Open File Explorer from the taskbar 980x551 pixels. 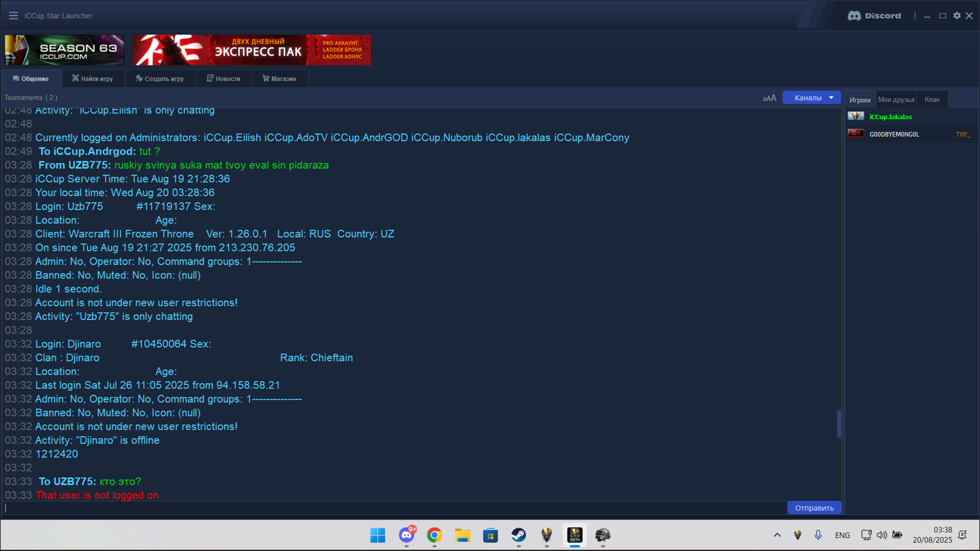[x=462, y=535]
